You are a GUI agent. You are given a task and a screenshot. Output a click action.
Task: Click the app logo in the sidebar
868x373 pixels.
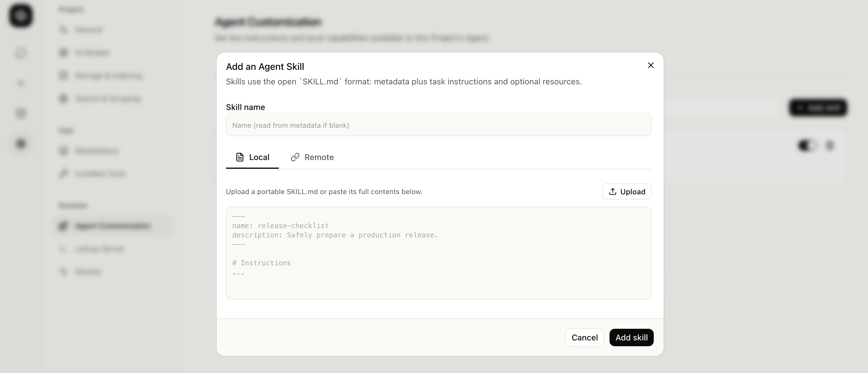point(21,15)
